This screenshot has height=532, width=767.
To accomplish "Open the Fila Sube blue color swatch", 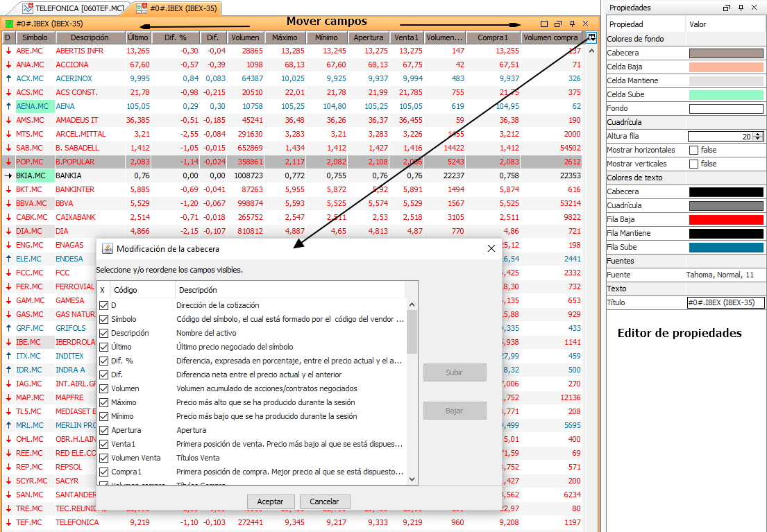I will [x=726, y=248].
